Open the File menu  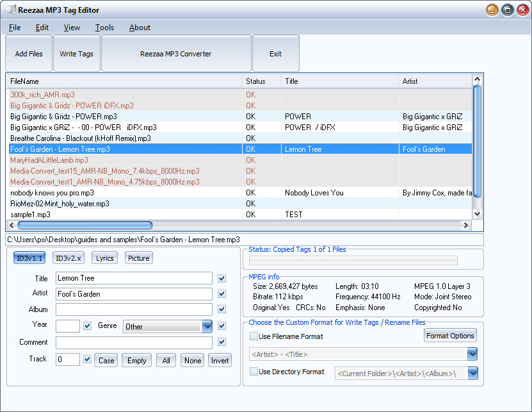pos(15,28)
